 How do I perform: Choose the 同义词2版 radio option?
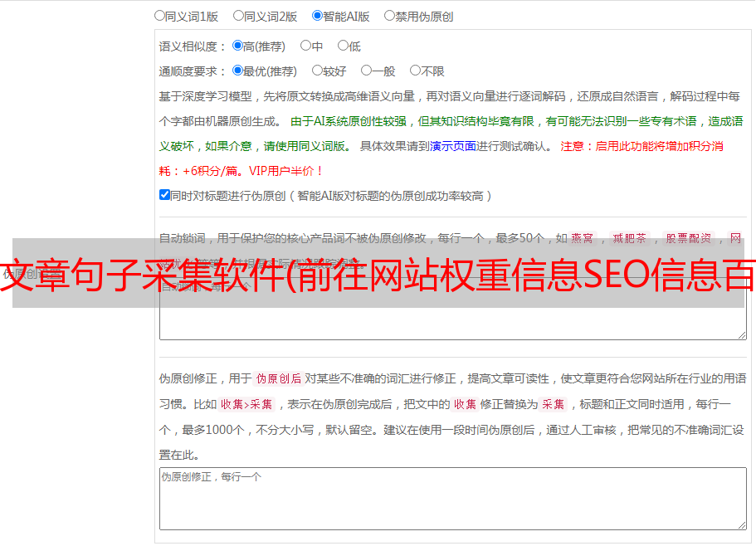238,15
